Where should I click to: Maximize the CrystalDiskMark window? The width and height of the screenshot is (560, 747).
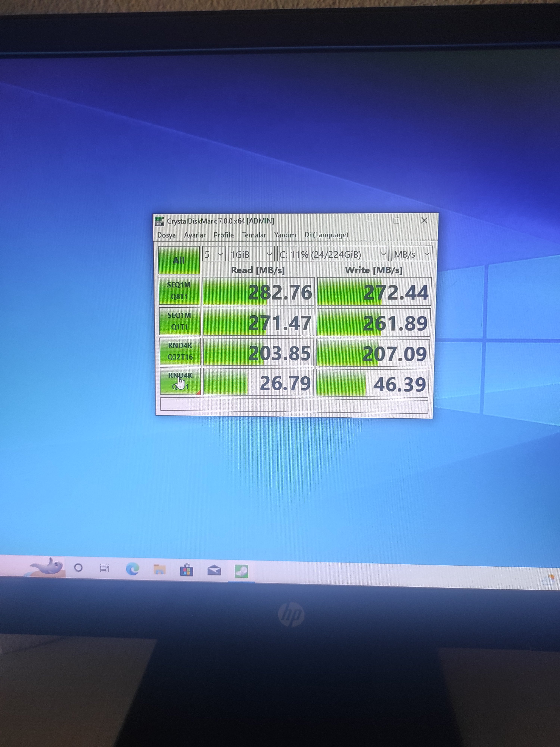pyautogui.click(x=396, y=221)
